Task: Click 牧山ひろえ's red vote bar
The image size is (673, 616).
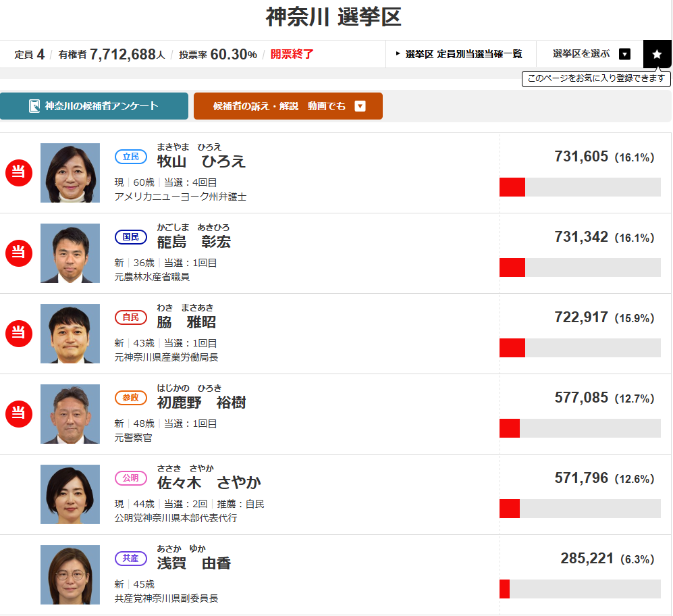Action: pyautogui.click(x=512, y=187)
